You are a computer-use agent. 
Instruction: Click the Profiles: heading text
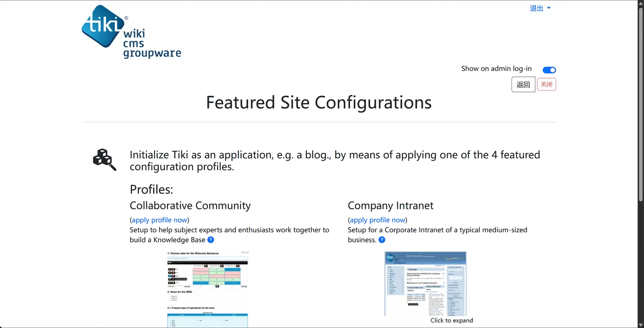[x=151, y=189]
